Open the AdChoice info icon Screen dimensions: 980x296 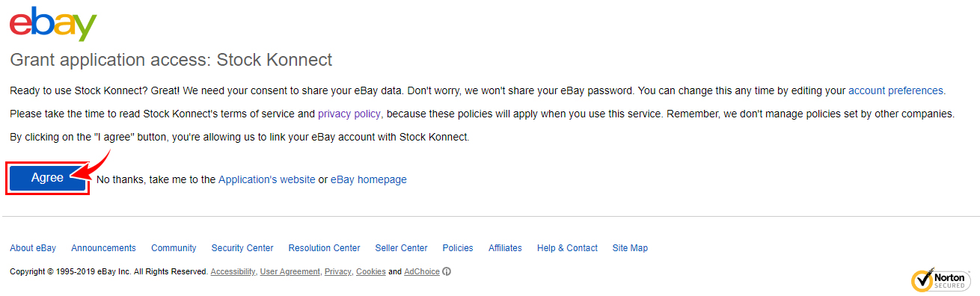447,272
